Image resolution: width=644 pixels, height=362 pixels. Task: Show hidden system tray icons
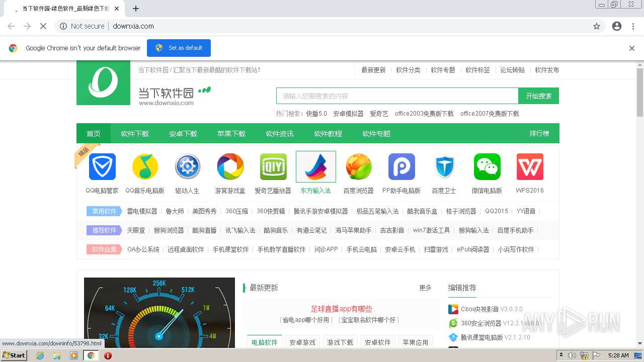[561, 355]
